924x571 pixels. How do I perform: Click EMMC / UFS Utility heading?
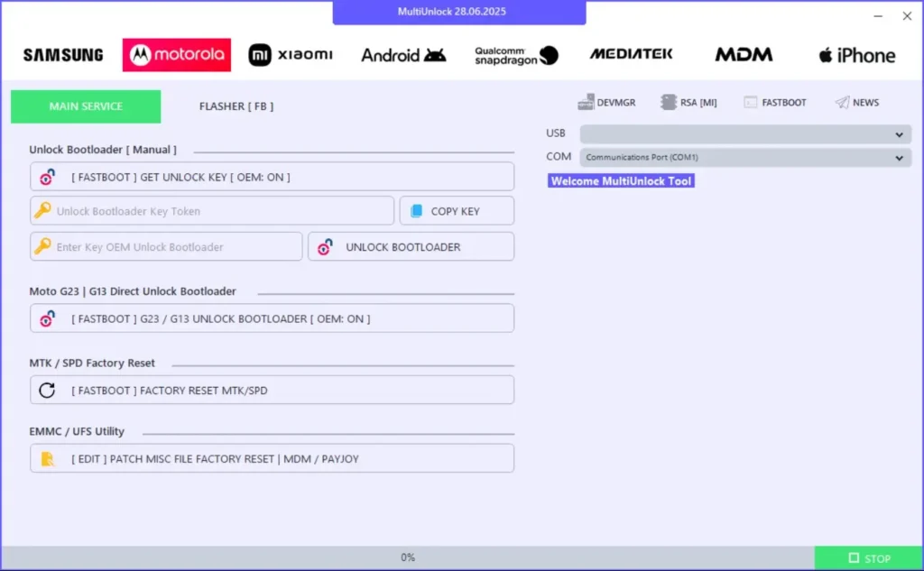(x=77, y=431)
